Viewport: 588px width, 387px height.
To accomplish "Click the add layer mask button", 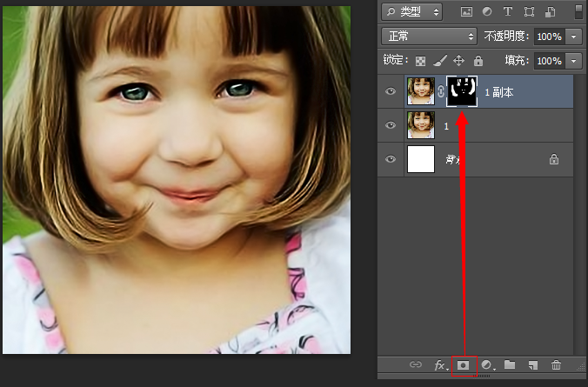I will point(464,365).
